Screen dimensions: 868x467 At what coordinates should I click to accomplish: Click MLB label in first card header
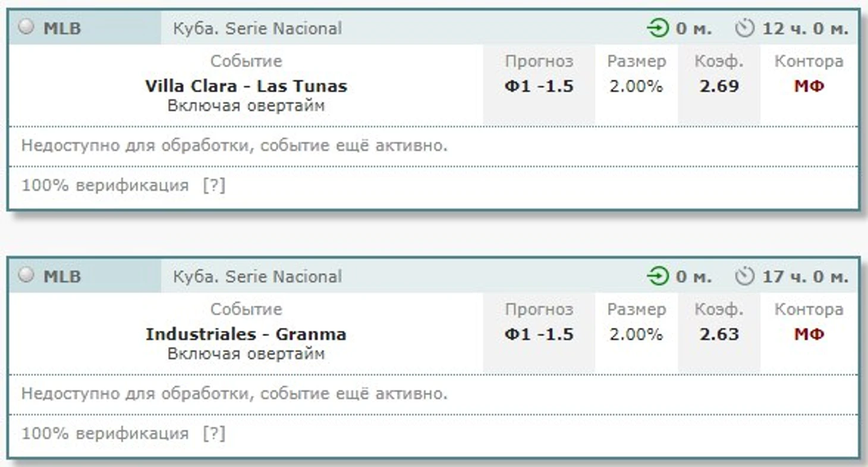62,28
